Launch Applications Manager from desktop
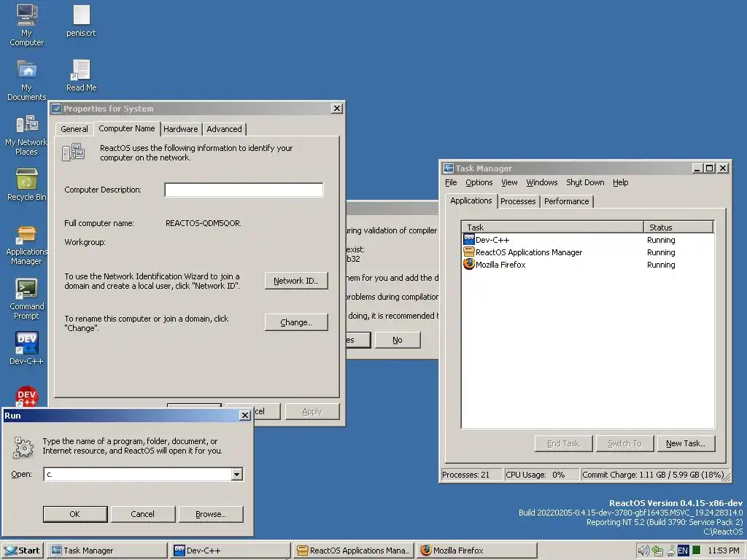The height and width of the screenshot is (560, 747). 26,245
